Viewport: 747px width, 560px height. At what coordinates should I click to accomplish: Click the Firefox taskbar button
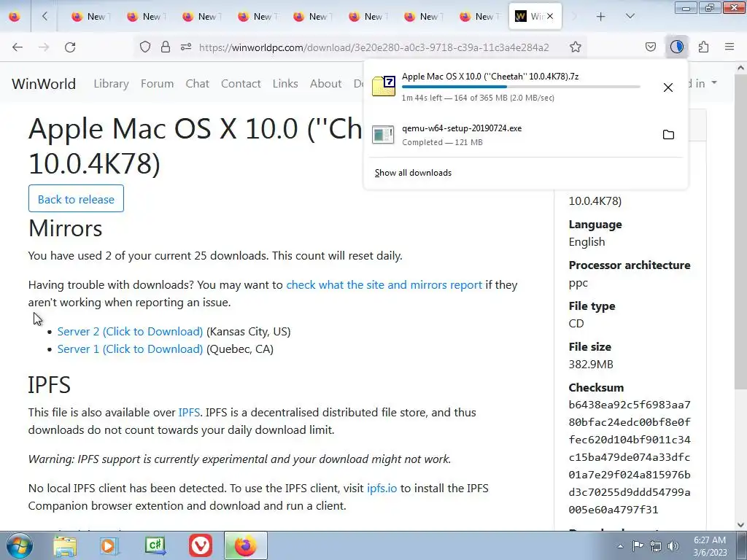[246, 545]
